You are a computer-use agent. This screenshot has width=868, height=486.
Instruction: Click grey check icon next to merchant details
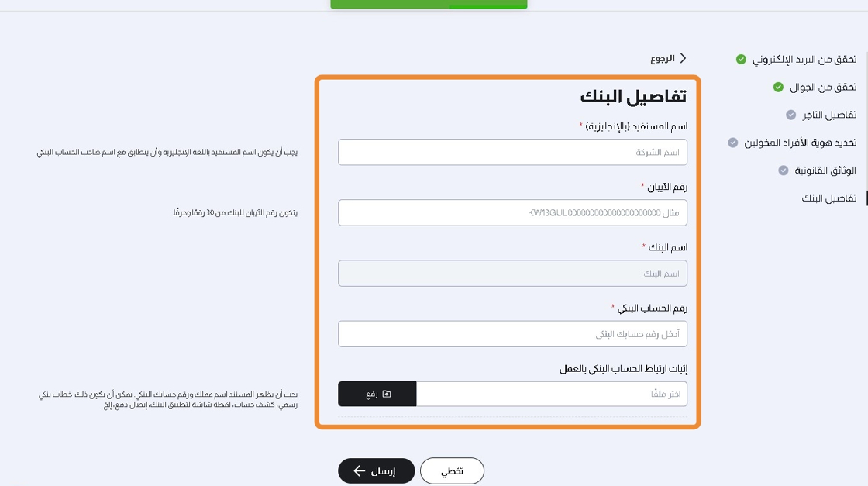[790, 115]
